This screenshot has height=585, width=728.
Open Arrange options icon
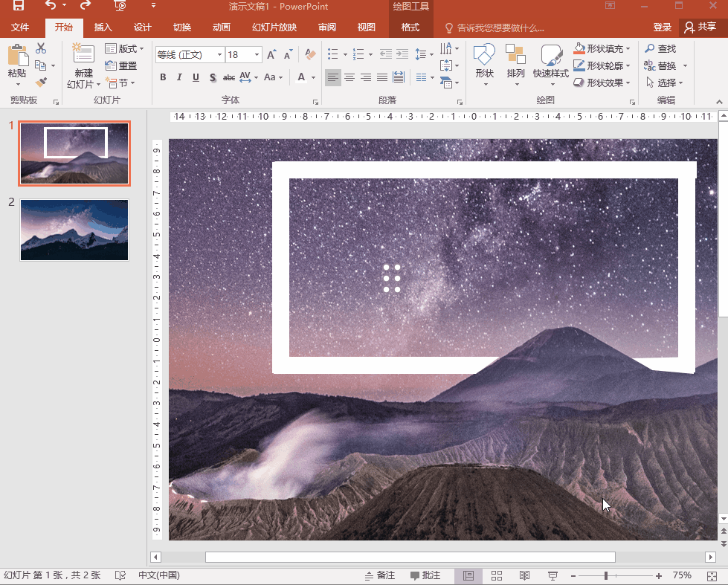coord(515,54)
